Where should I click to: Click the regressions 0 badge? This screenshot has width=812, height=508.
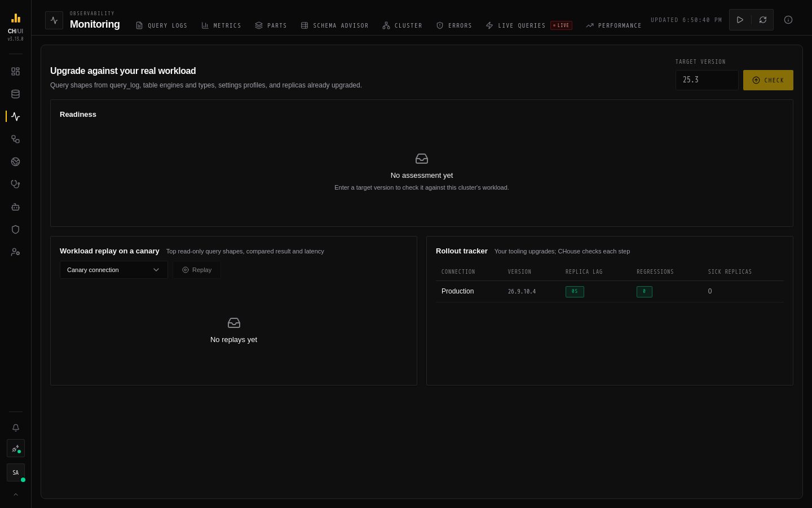(x=644, y=292)
